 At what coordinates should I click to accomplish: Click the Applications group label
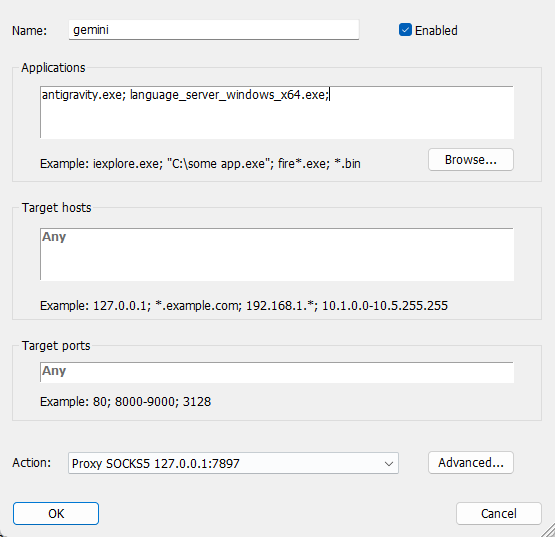click(53, 68)
